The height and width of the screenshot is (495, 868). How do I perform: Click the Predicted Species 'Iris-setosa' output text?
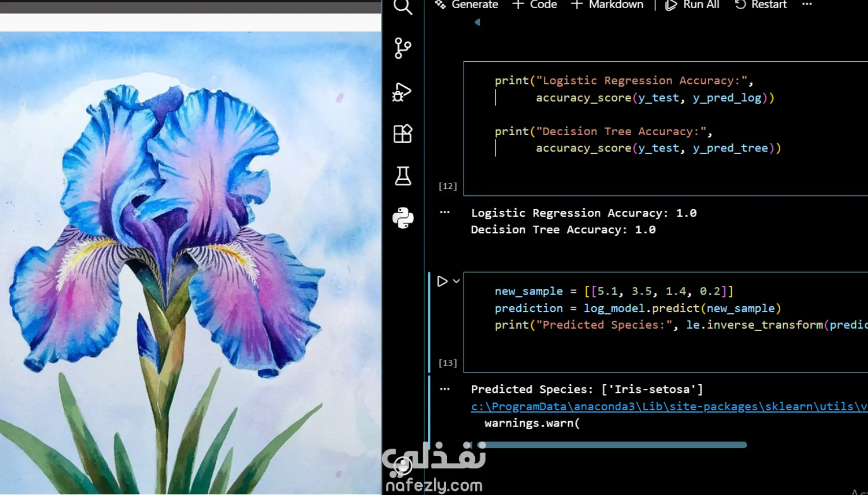tap(587, 389)
